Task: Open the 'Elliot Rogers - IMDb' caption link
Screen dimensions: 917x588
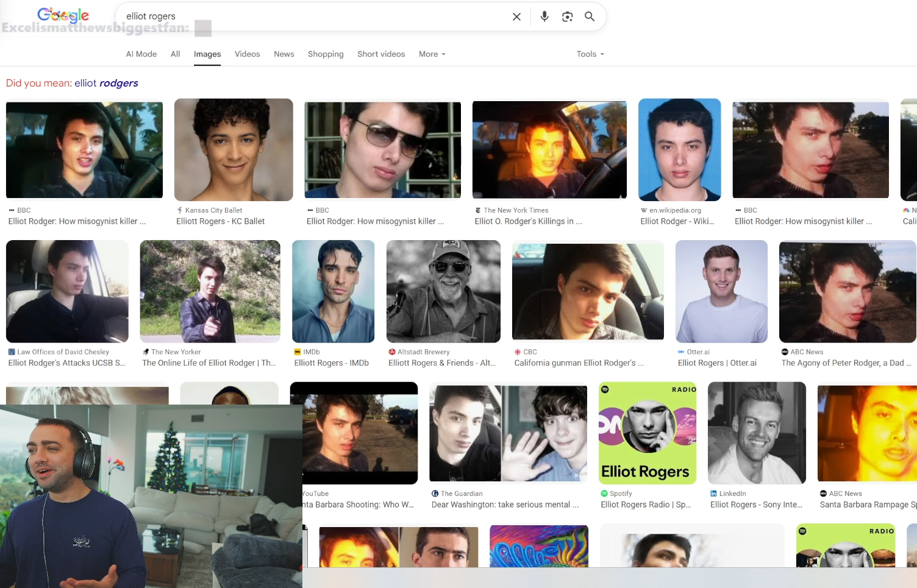Action: click(x=332, y=363)
